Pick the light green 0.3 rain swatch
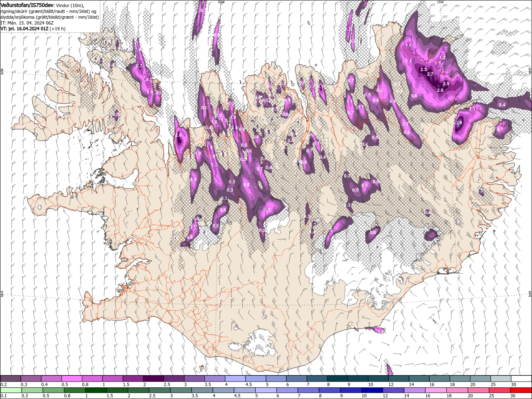The height and width of the screenshot is (399, 532). [32, 390]
